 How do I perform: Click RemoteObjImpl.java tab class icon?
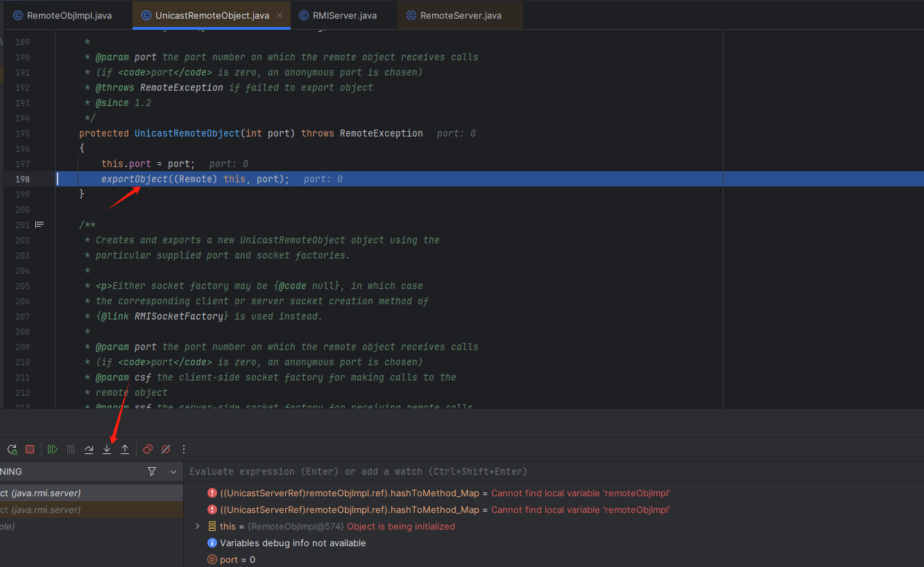18,15
